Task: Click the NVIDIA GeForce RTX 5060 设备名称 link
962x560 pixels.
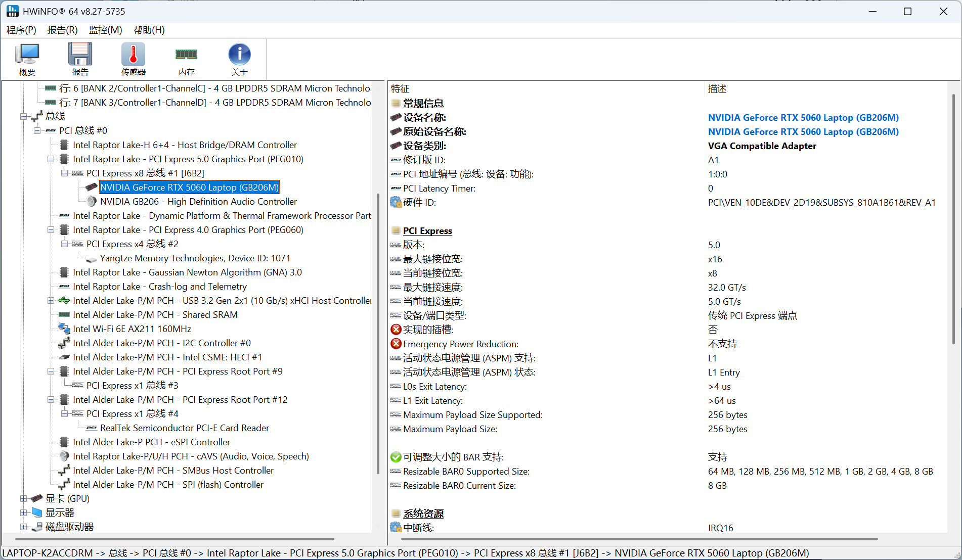Action: tap(803, 118)
